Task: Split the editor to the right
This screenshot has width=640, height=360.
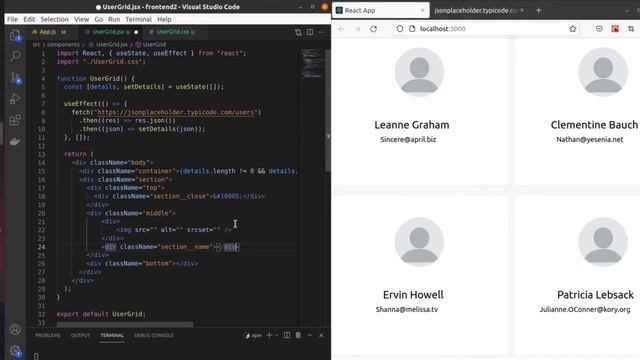Action: coord(310,32)
